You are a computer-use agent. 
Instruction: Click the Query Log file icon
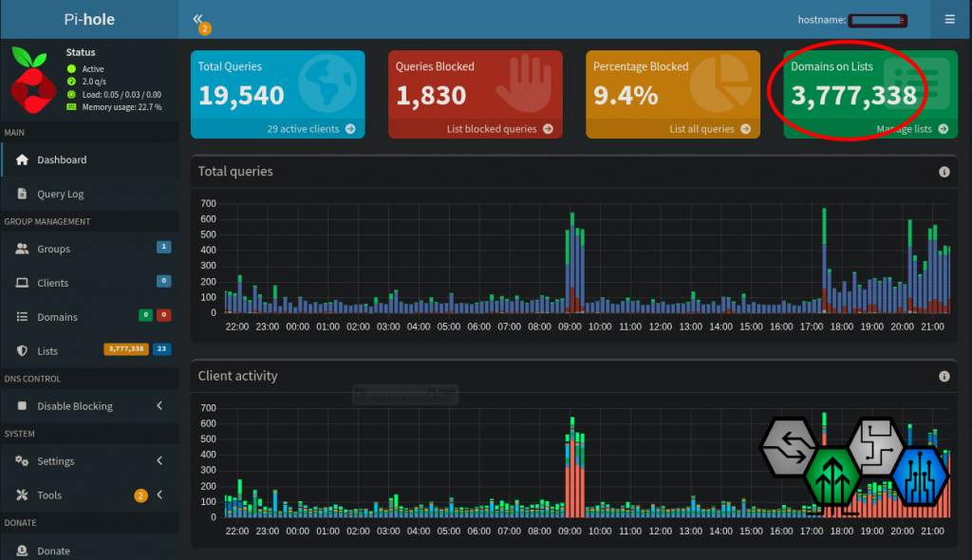22,194
